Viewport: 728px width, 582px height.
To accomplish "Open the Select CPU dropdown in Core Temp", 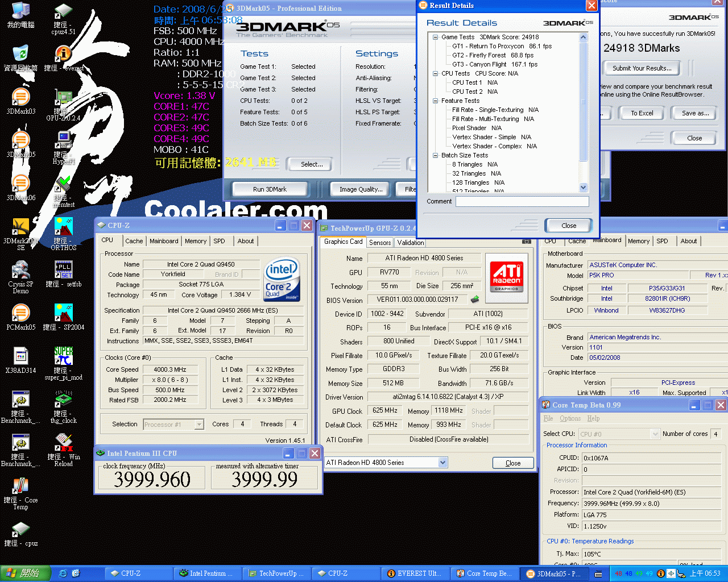I will (655, 434).
